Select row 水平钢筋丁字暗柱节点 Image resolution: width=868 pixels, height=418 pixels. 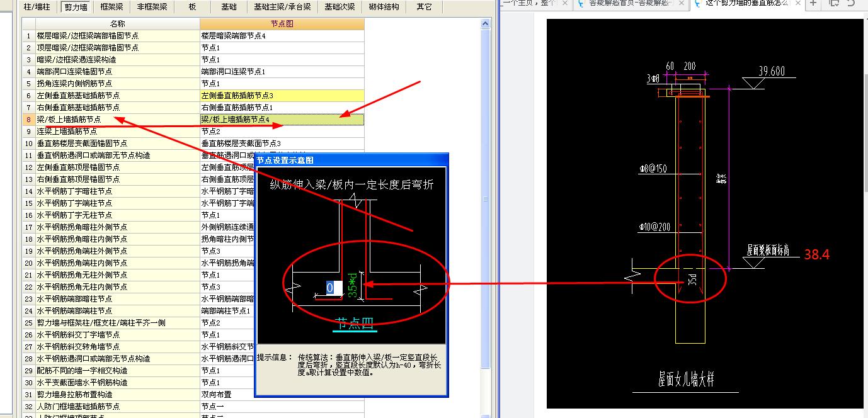pos(117,191)
